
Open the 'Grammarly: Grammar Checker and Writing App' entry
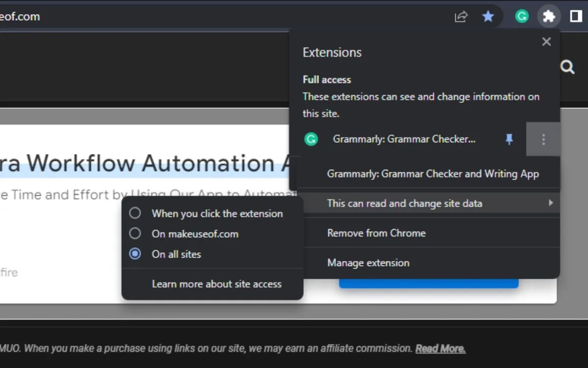pyautogui.click(x=433, y=173)
